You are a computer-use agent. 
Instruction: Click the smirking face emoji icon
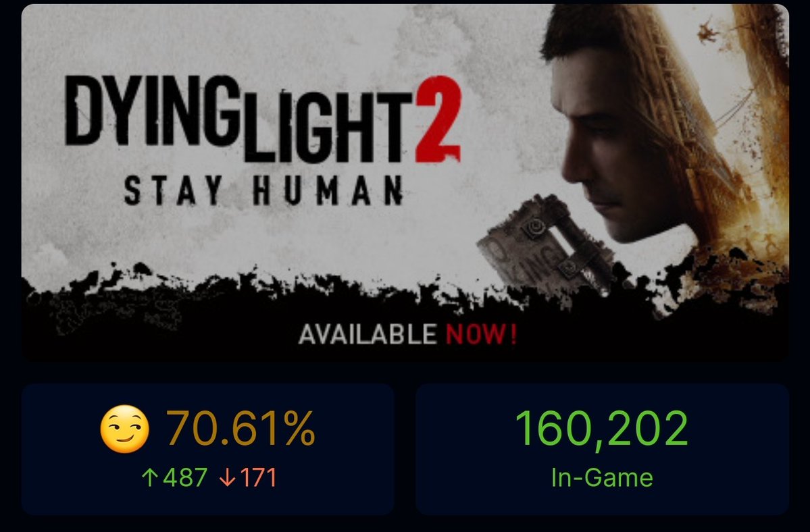pyautogui.click(x=124, y=429)
